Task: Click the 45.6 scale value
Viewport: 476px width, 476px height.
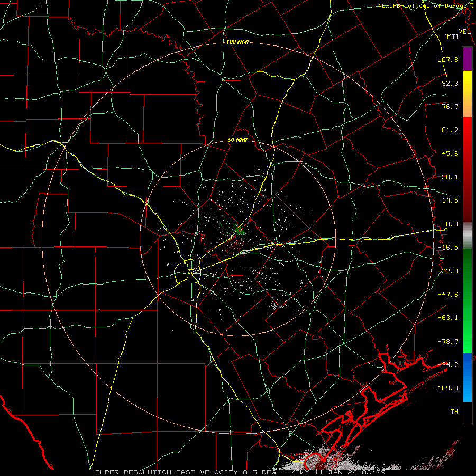Action: point(450,153)
